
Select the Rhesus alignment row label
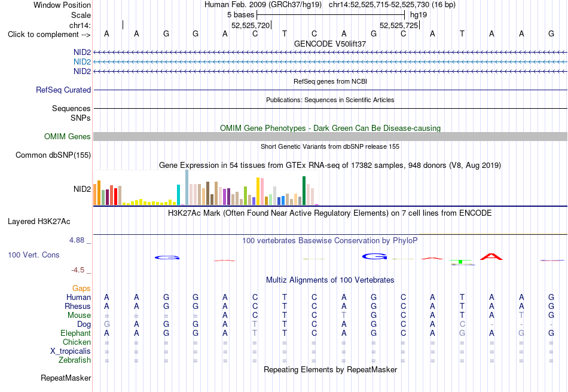78,306
